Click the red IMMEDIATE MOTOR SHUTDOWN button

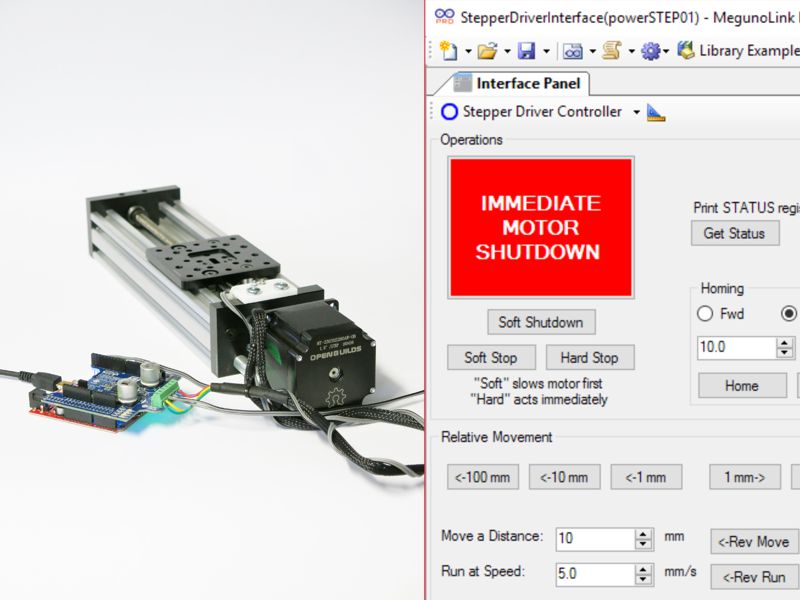click(x=541, y=228)
